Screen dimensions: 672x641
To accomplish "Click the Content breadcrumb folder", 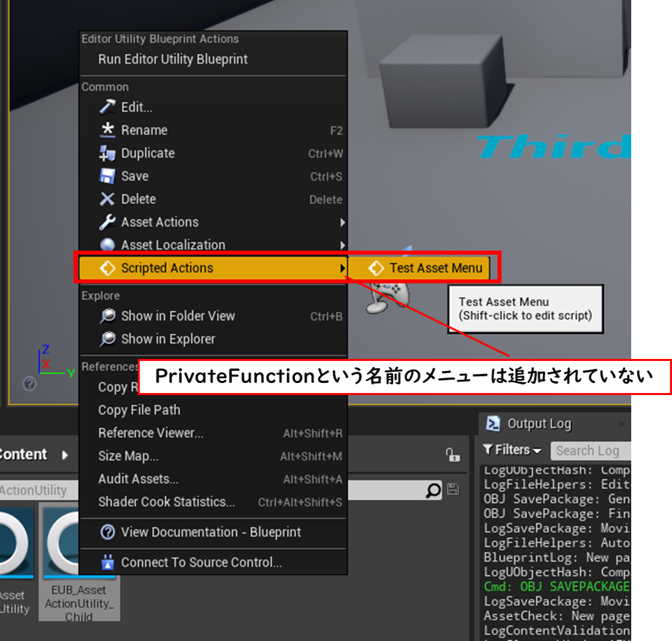I will point(23,455).
